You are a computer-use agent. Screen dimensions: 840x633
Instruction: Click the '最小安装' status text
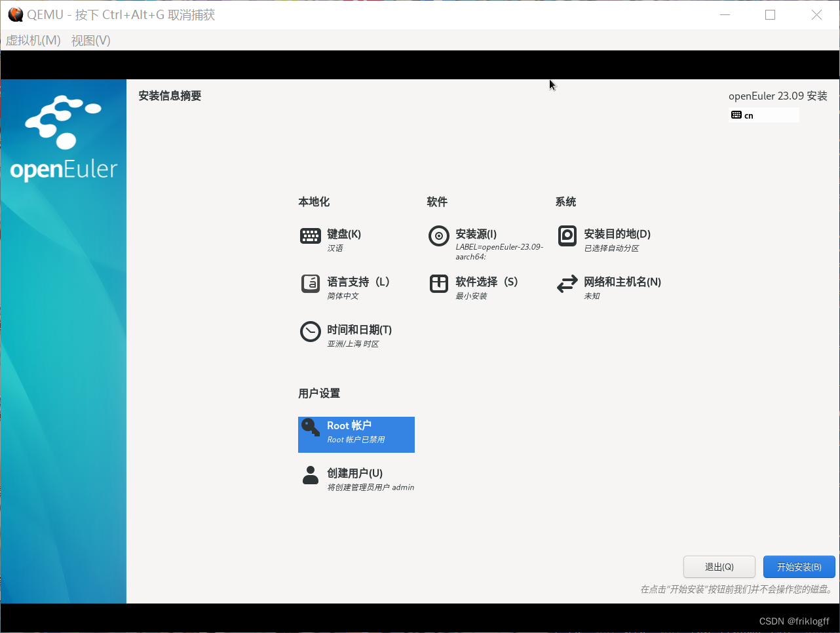pos(472,296)
